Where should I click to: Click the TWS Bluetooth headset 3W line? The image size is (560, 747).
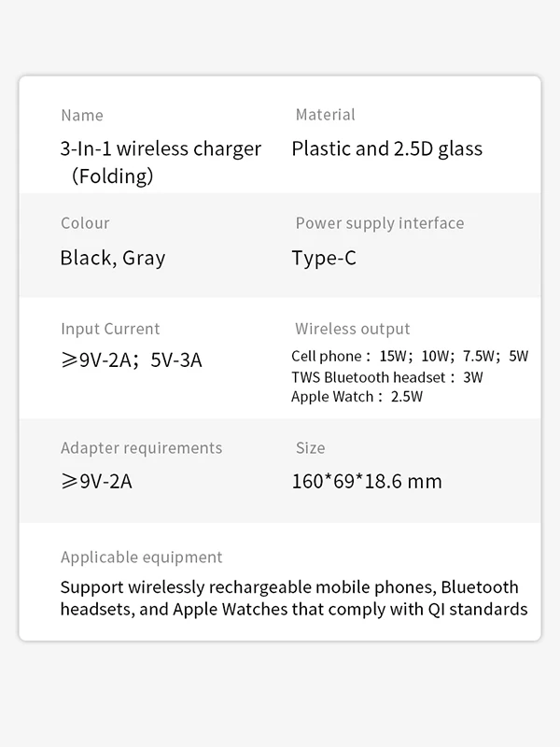[386, 377]
